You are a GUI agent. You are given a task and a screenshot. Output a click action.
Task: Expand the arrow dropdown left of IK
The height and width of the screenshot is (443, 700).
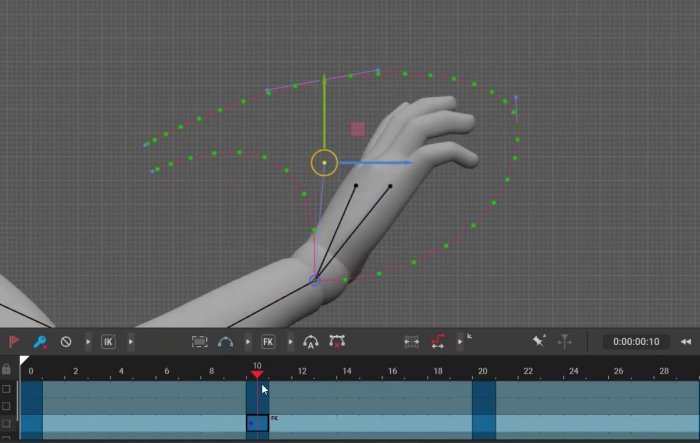click(x=88, y=341)
